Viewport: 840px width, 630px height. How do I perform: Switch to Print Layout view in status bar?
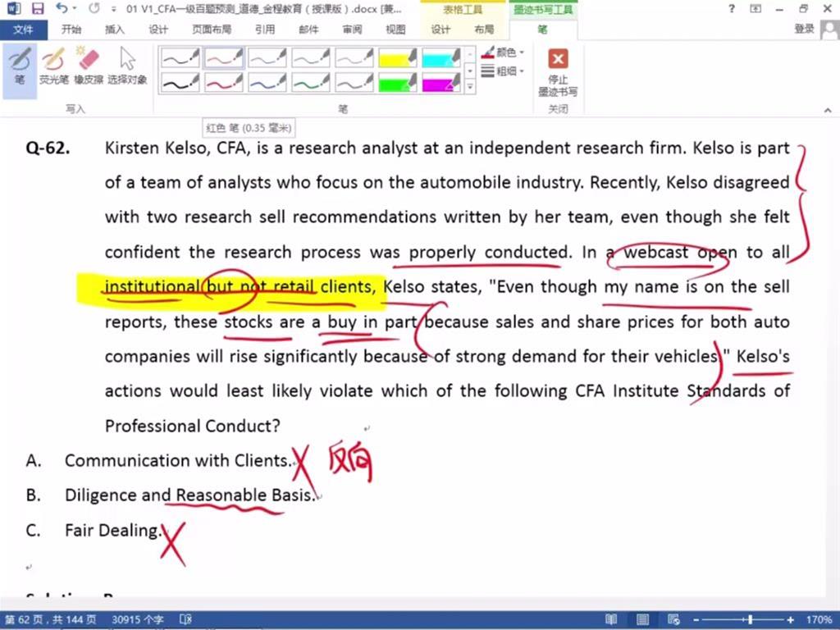pos(641,620)
